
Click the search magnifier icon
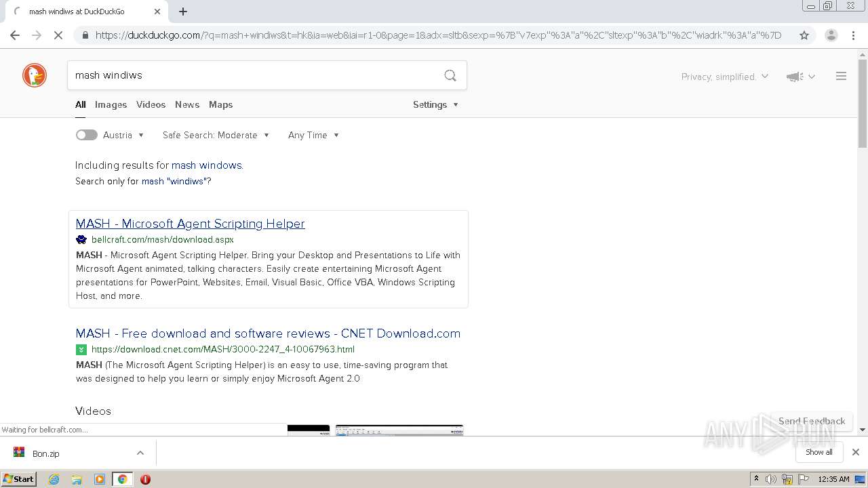450,75
